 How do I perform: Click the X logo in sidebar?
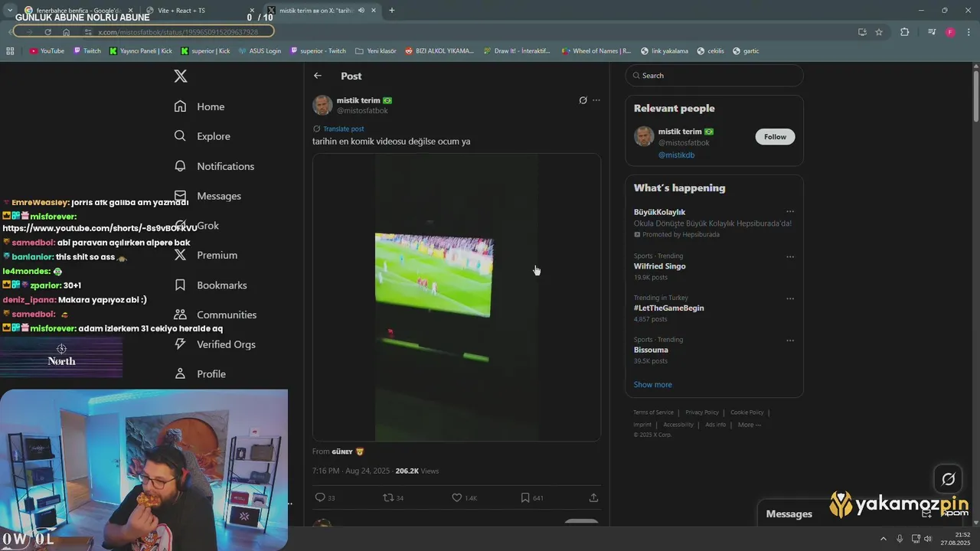(x=181, y=76)
